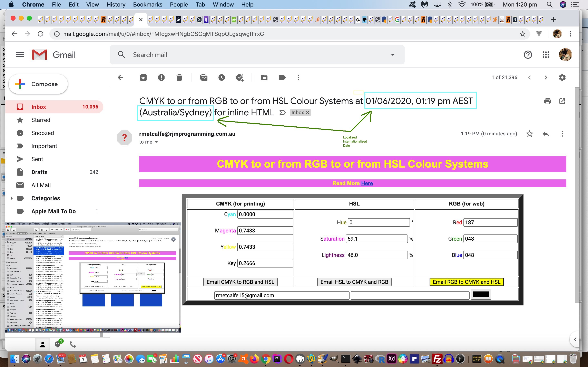Click the Report Spam icon in toolbar
The height and width of the screenshot is (367, 588).
click(x=161, y=77)
